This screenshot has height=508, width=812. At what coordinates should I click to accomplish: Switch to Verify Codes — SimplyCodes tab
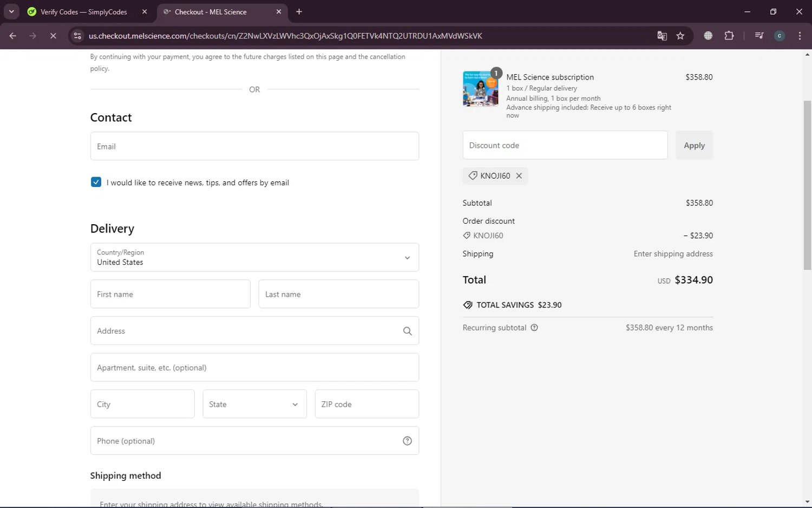83,12
